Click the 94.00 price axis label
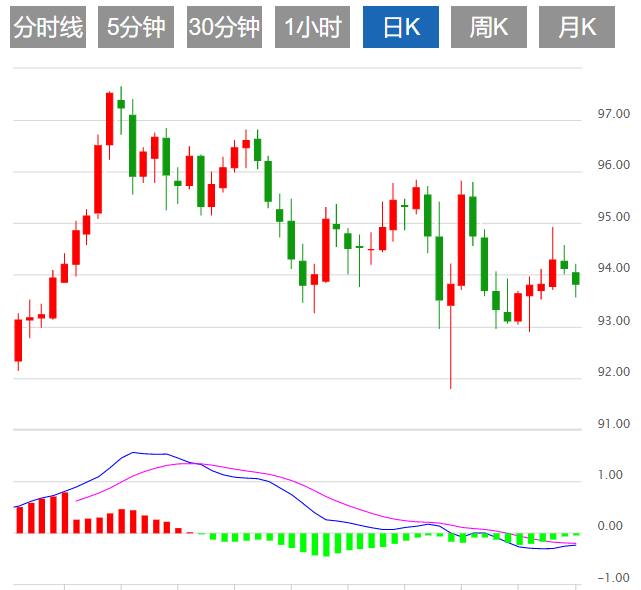 pyautogui.click(x=613, y=268)
